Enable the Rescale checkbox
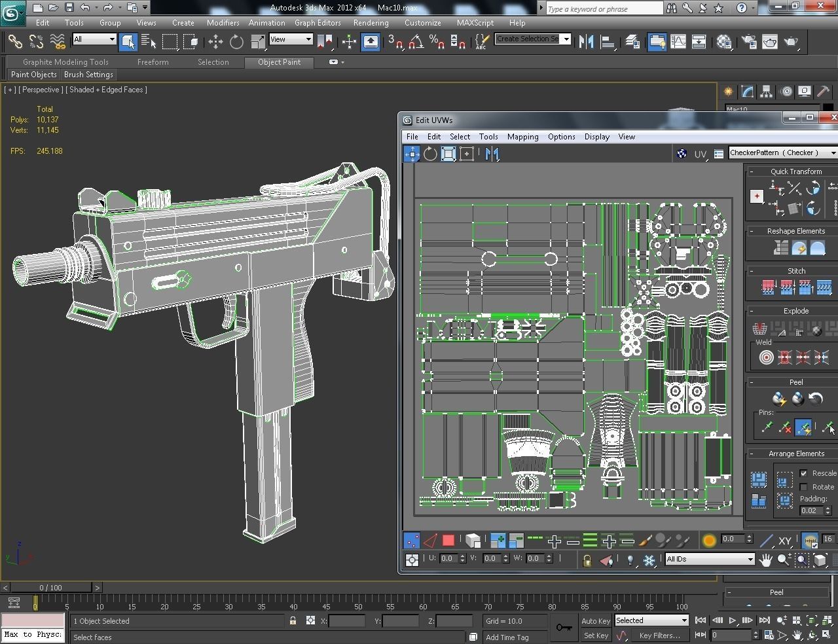838x644 pixels. tap(803, 473)
